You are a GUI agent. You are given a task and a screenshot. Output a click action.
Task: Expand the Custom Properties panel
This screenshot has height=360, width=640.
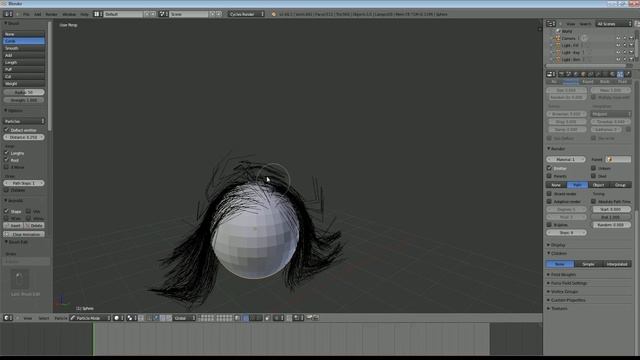[568, 300]
